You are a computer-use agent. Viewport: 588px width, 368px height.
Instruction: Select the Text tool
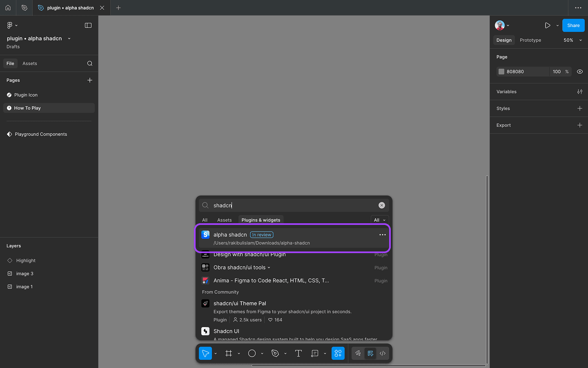tap(298, 353)
